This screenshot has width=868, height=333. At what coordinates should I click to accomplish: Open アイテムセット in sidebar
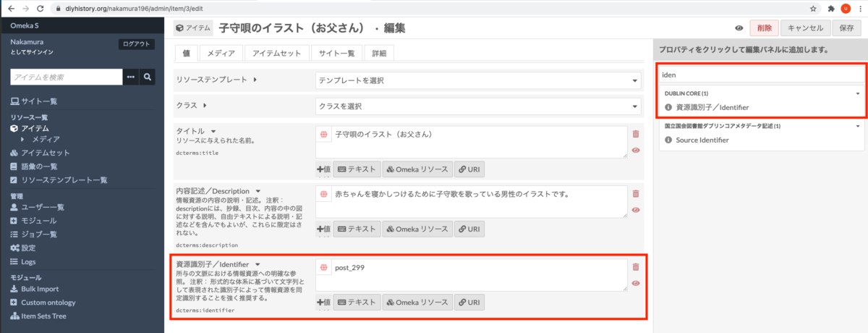(41, 153)
